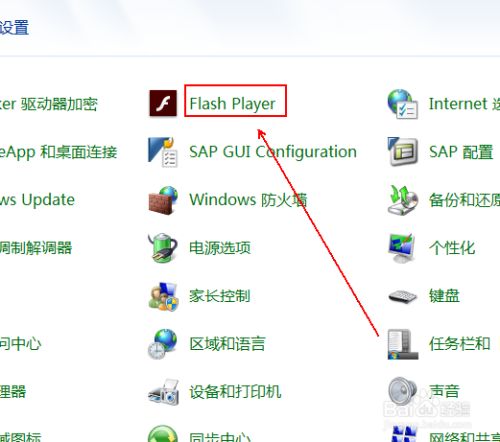Click the 区域和语言 text link
500x442 pixels.
pos(227,344)
